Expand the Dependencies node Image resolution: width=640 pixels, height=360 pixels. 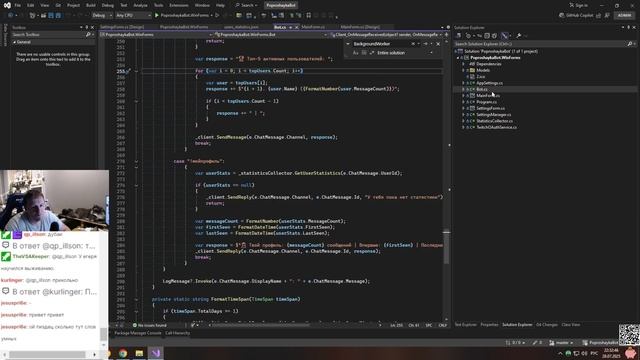click(463, 64)
